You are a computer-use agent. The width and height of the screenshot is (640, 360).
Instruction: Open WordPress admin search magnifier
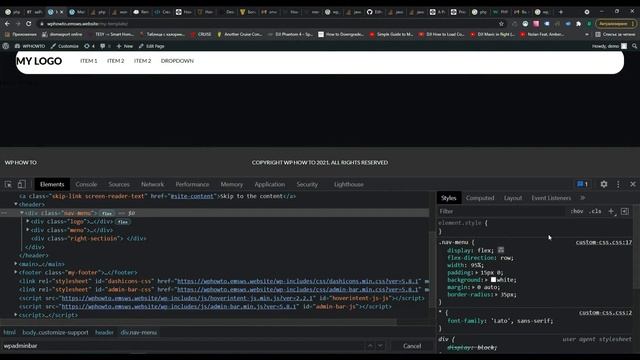pyautogui.click(x=634, y=46)
